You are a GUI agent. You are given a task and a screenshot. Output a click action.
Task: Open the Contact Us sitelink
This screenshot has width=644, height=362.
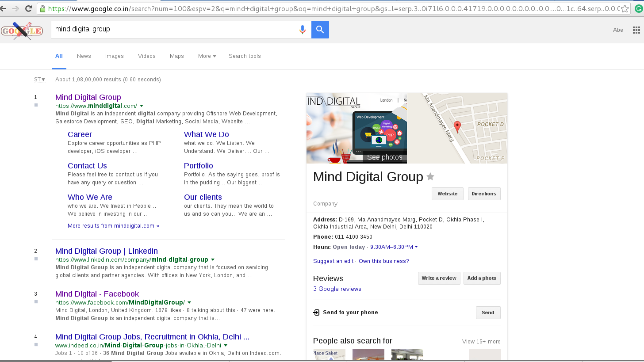click(87, 166)
